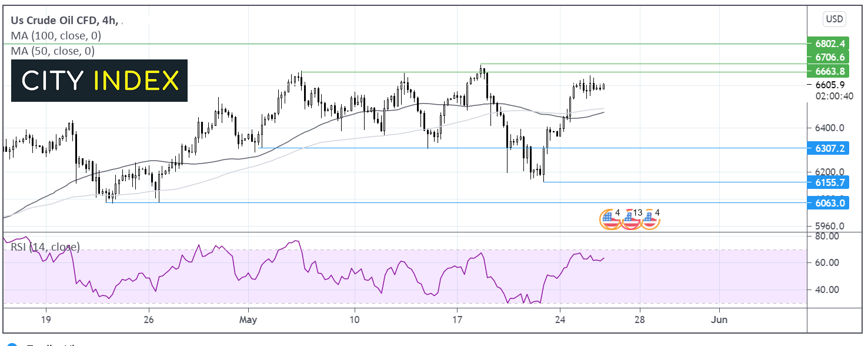Click the current price 6605.9 on price axis
Viewport: 868px width, 346px height.
[x=830, y=85]
